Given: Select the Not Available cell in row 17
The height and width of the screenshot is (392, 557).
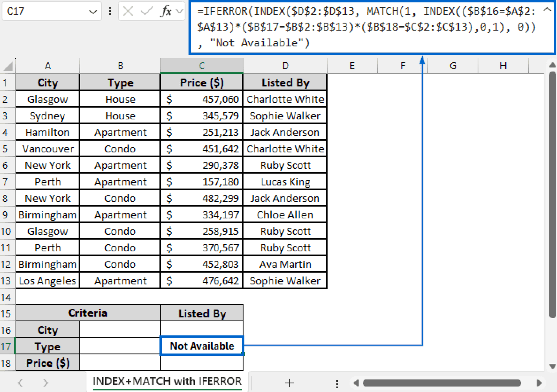Looking at the screenshot, I should click(x=202, y=346).
